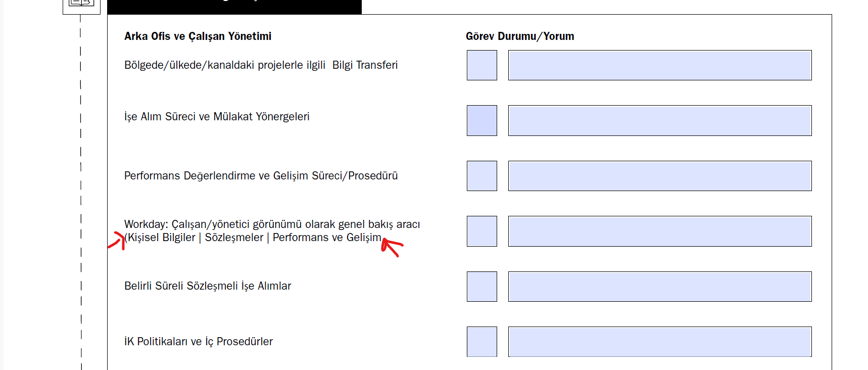Tick the status box for Bilgi Transferi row
Image resolution: width=868 pixels, height=370 pixels.
click(482, 65)
